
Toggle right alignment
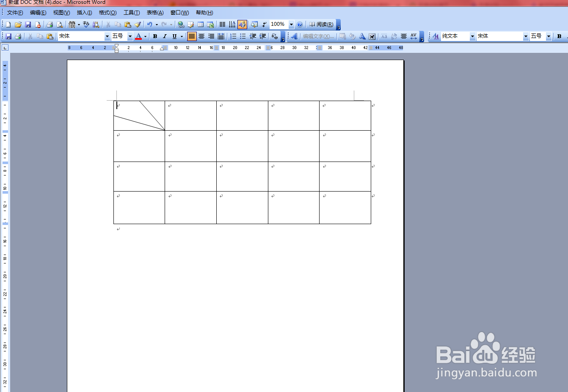[x=211, y=36]
